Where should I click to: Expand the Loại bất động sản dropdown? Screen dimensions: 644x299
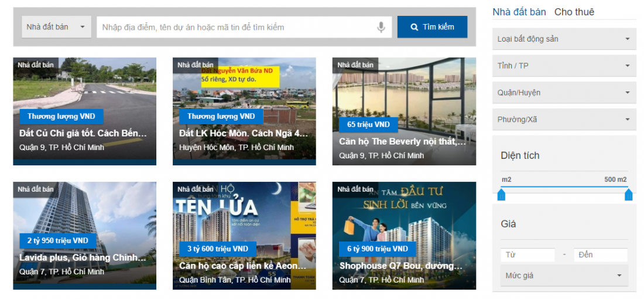564,39
